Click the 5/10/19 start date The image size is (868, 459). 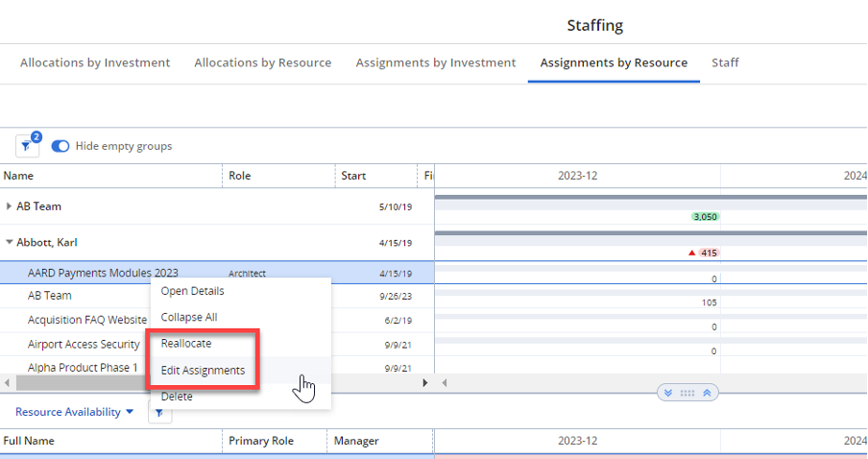coord(396,207)
